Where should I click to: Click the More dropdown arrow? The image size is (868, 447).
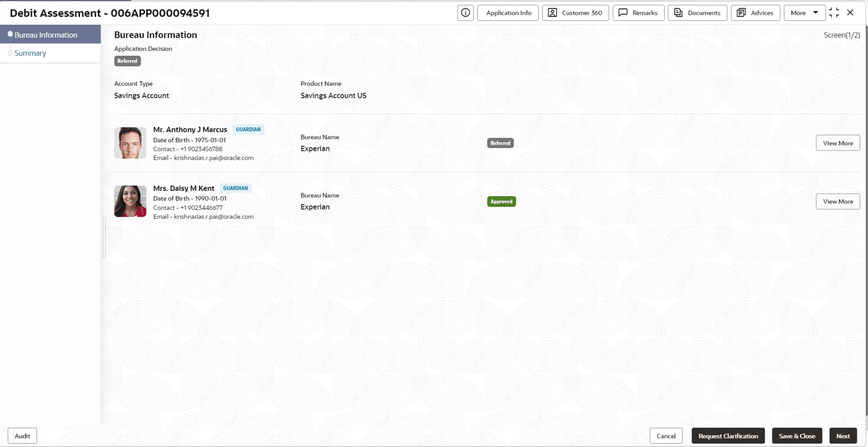816,12
